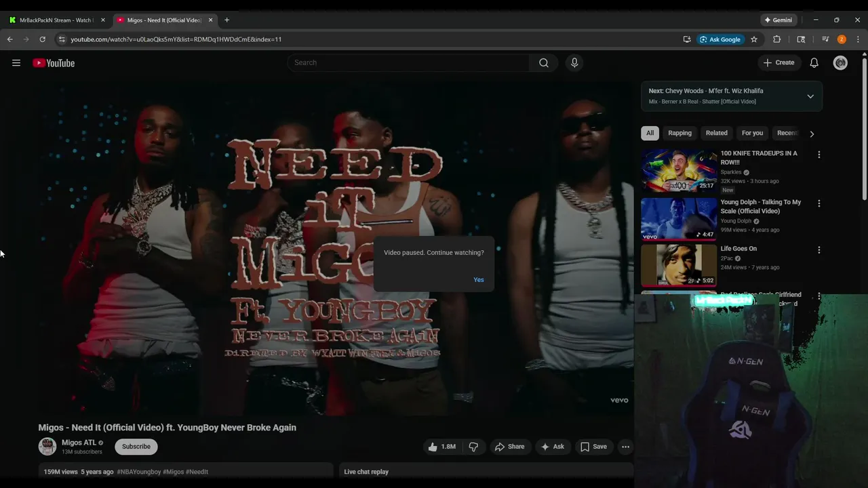Switch to the MrBackPackN Stream tab
This screenshot has width=868, height=488.
[x=58, y=20]
